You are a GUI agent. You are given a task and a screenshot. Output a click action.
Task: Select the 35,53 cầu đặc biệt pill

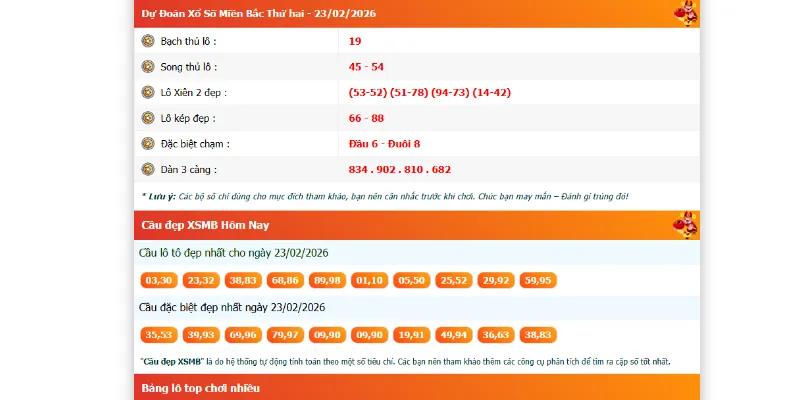pos(159,334)
